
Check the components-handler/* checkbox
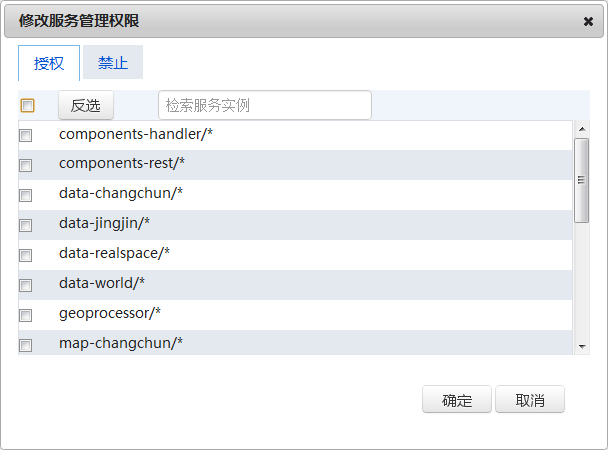pos(26,135)
